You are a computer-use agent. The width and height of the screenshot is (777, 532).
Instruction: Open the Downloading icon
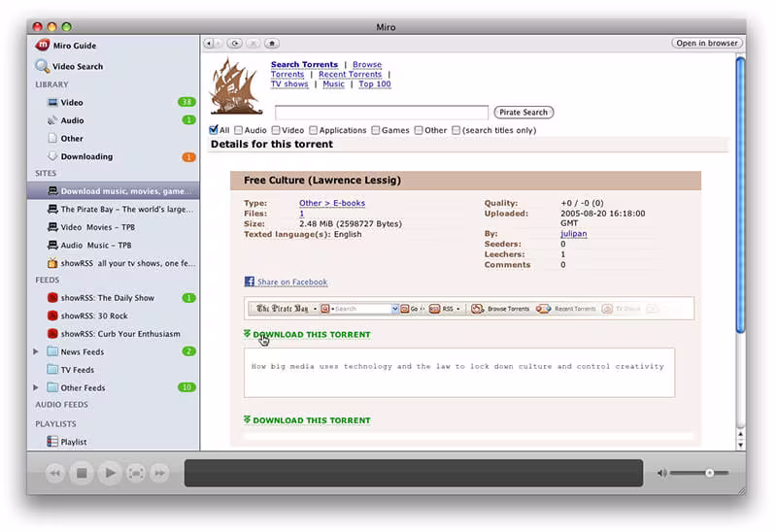tap(52, 156)
